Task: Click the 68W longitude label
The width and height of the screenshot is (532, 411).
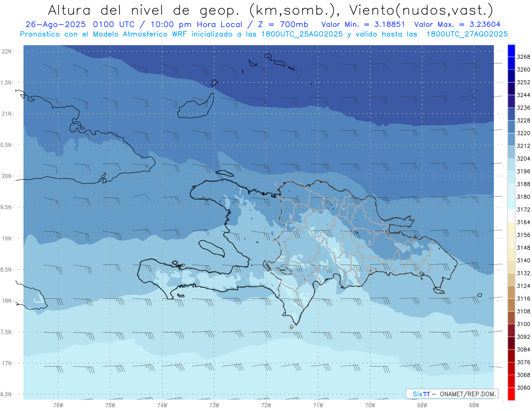Action: pos(474,405)
